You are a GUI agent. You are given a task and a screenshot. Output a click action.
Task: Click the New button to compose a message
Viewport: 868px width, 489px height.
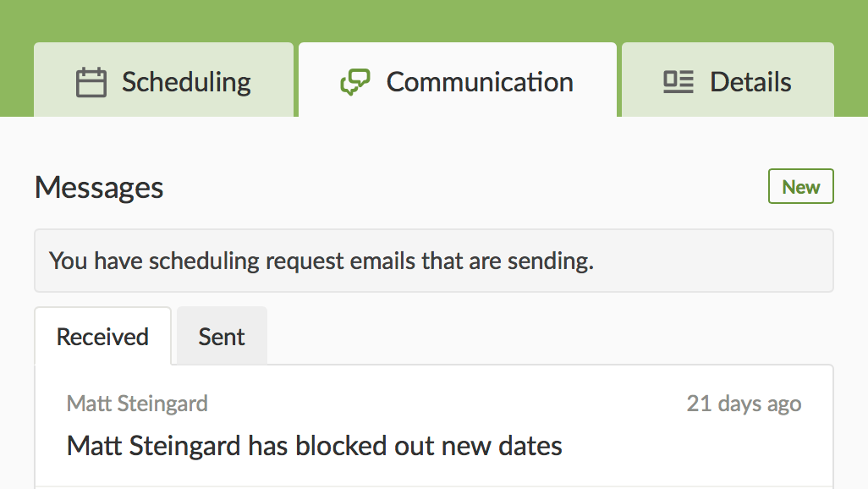click(799, 186)
